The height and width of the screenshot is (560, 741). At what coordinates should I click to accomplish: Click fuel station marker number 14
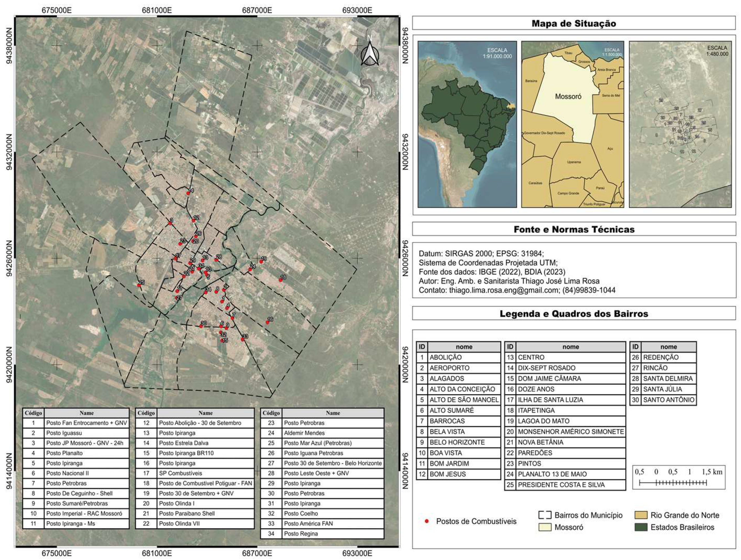(x=188, y=193)
